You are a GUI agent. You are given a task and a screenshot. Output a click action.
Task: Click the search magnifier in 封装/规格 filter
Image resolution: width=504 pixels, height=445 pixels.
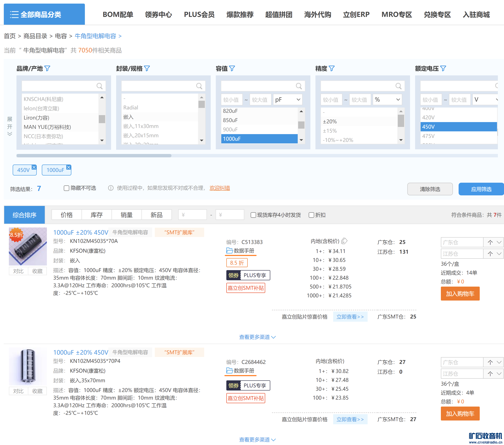point(199,86)
